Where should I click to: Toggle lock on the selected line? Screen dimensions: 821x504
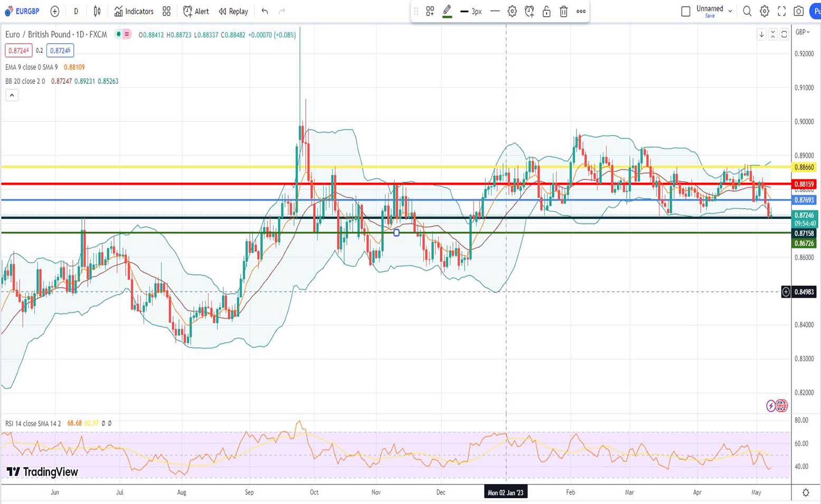[x=546, y=11]
